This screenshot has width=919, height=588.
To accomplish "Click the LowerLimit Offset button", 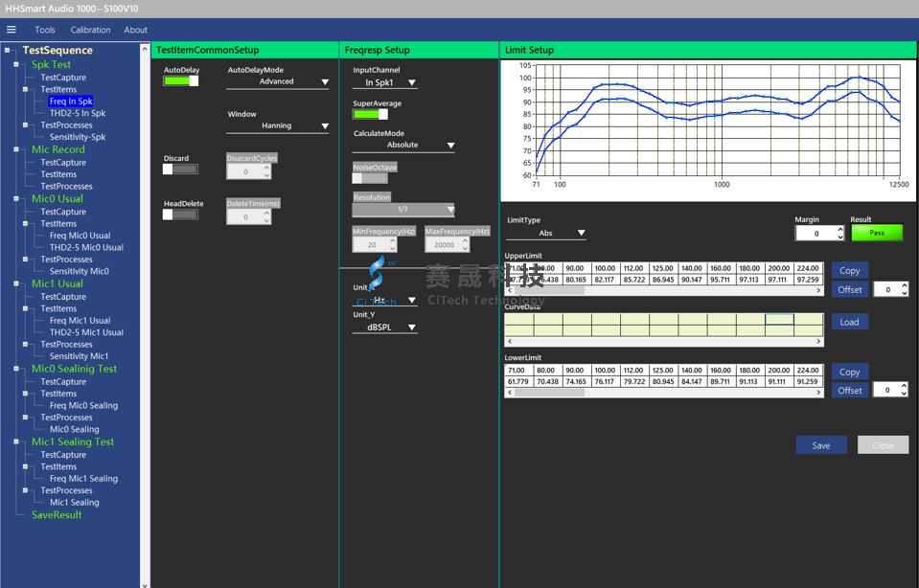I will pyautogui.click(x=849, y=391).
